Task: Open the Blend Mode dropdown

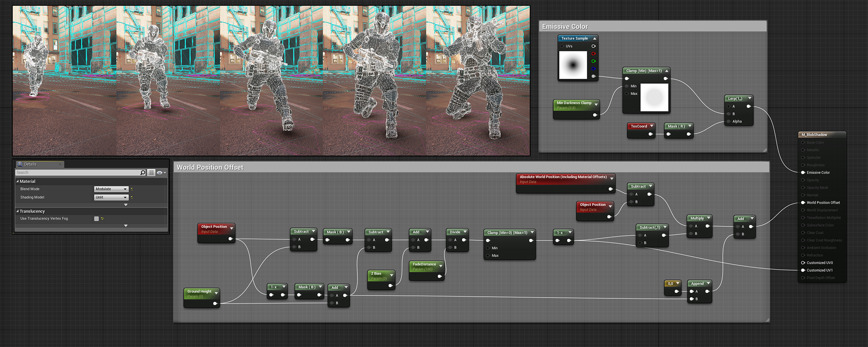Action: click(x=111, y=189)
